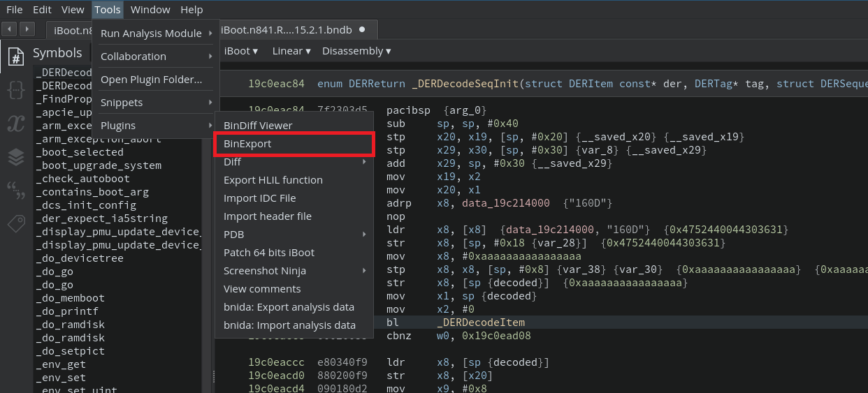868x393 pixels.
Task: Follow the _DERDecodeItem call target
Action: click(x=480, y=322)
